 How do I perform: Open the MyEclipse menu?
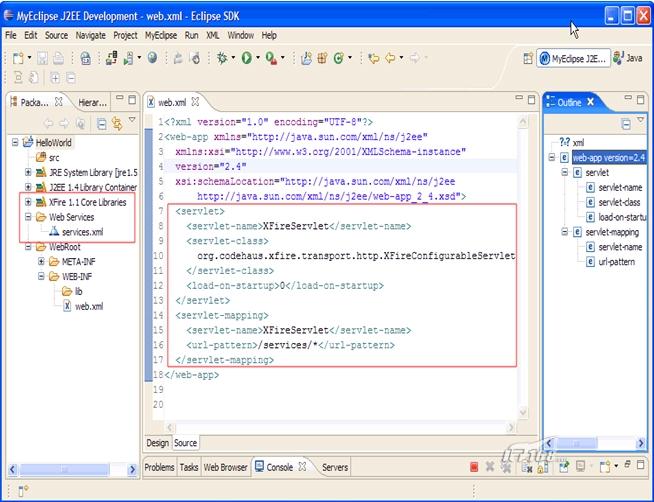point(160,35)
